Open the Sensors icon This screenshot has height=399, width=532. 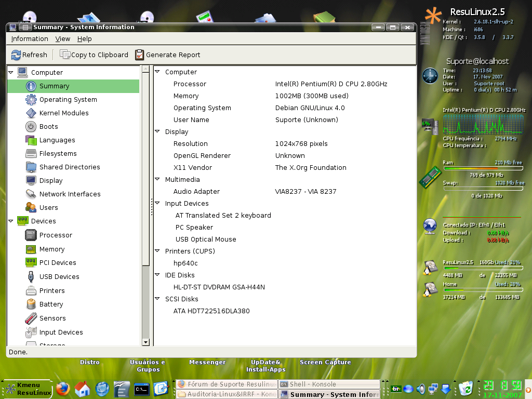[x=31, y=318]
